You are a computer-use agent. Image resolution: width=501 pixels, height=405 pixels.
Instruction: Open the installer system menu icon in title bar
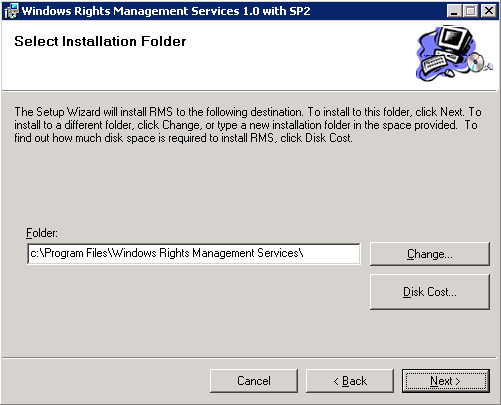(11, 11)
